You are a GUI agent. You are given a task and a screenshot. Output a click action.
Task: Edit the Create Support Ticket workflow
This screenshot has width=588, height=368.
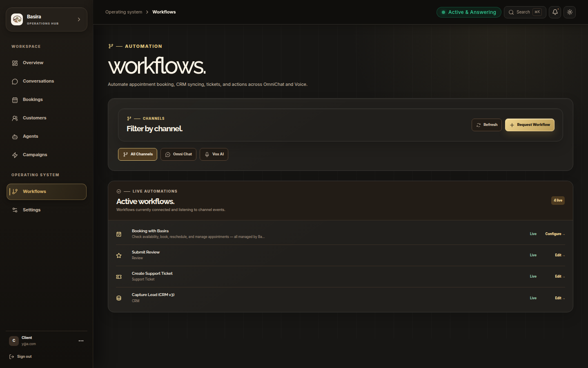tap(560, 276)
